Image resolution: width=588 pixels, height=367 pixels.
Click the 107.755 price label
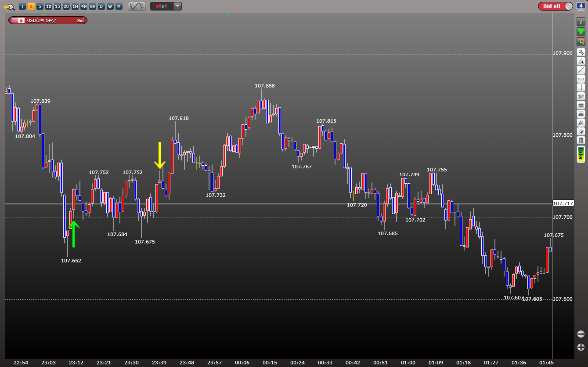pos(437,170)
